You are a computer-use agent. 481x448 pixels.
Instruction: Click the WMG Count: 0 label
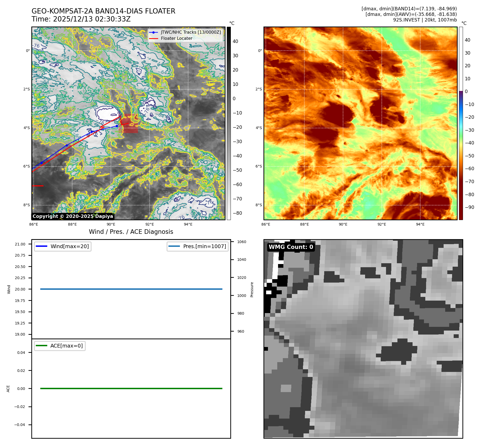(x=291, y=247)
